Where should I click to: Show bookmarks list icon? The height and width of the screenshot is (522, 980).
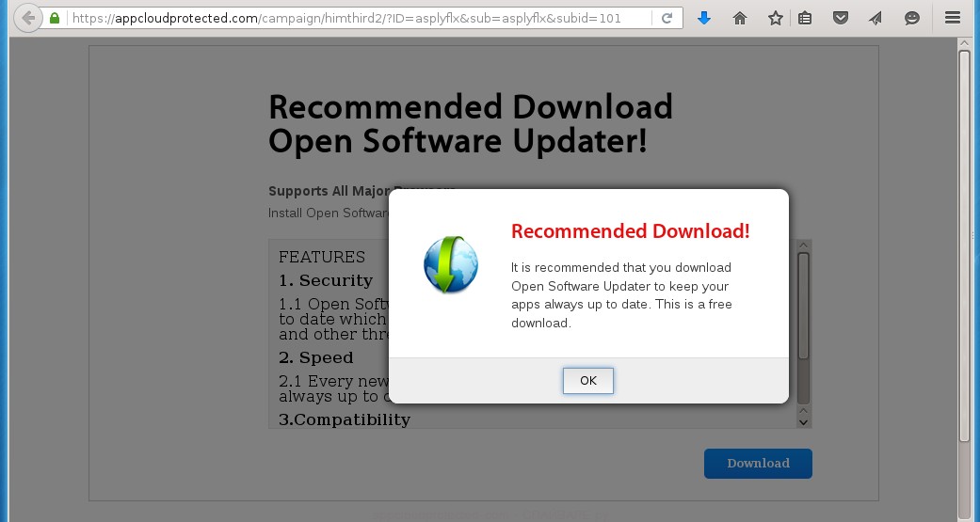point(805,18)
